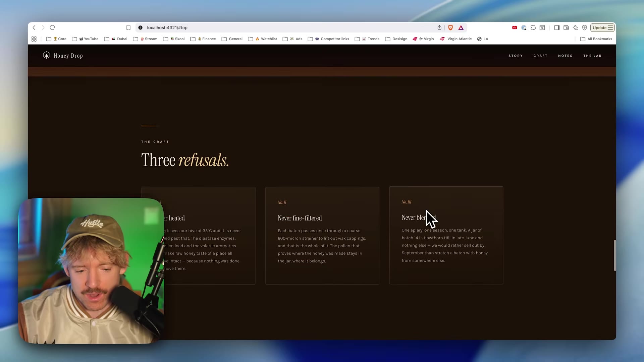644x362 pixels.
Task: Open the Virgin Atlantic bookmark
Action: [x=455, y=39]
